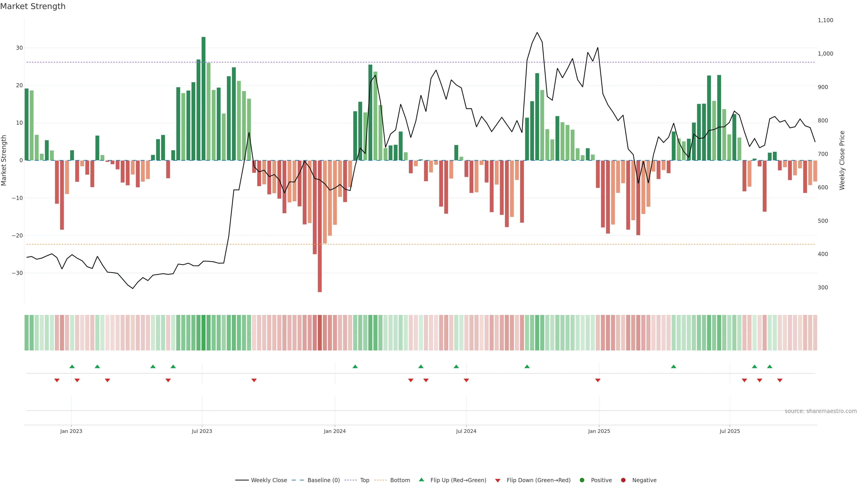Click the Weekly Close Price axis title
This screenshot has height=488, width=868.
pyautogui.click(x=842, y=160)
